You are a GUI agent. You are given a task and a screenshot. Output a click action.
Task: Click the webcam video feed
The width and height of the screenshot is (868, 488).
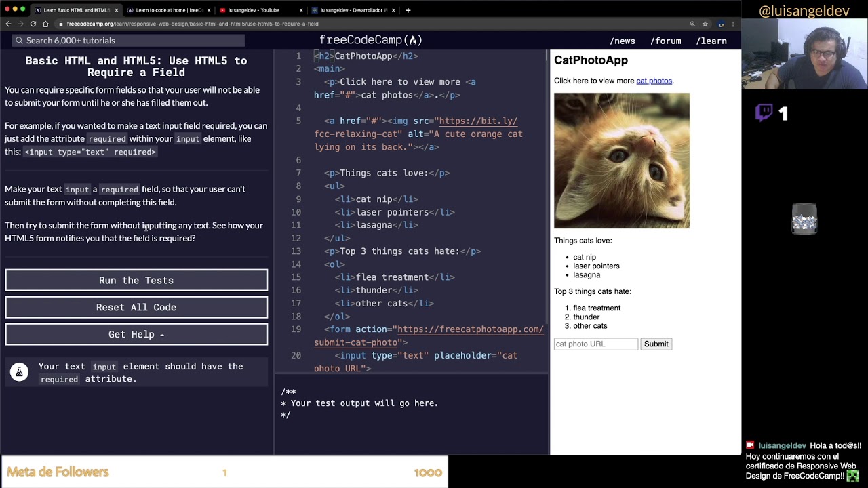click(x=805, y=55)
